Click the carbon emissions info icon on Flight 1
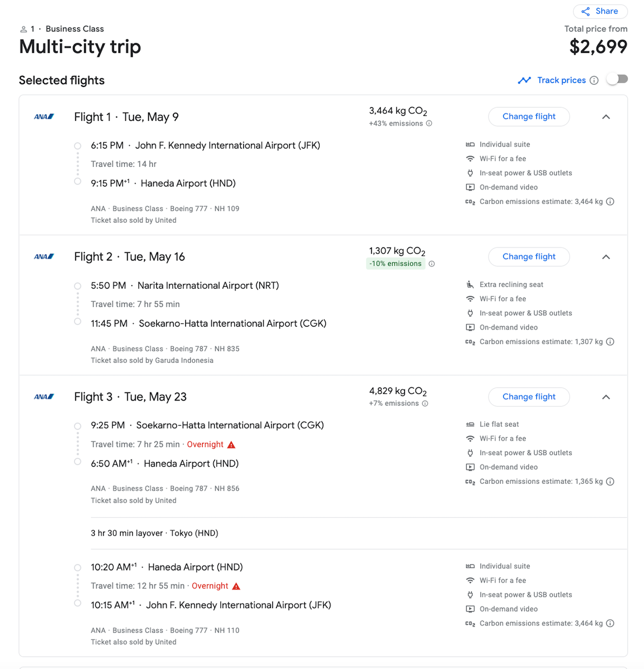 pyautogui.click(x=610, y=201)
